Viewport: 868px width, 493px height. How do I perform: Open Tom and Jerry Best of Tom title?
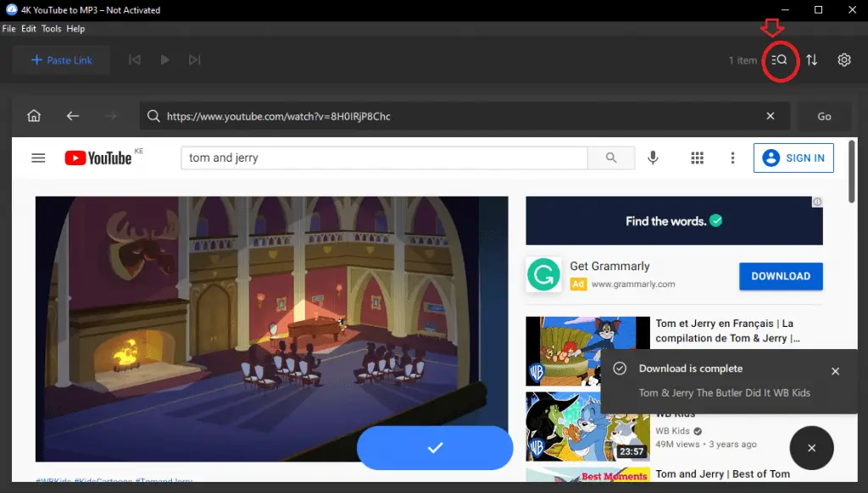pos(722,474)
